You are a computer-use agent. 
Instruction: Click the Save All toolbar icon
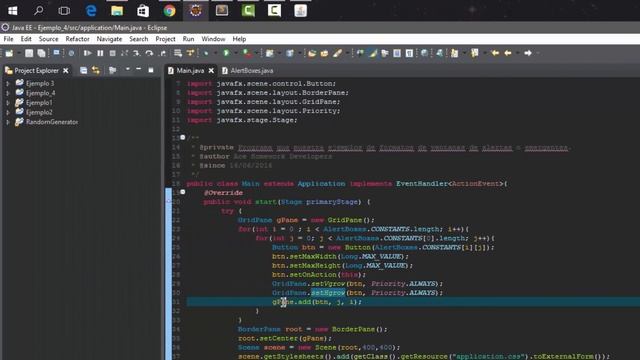41,53
